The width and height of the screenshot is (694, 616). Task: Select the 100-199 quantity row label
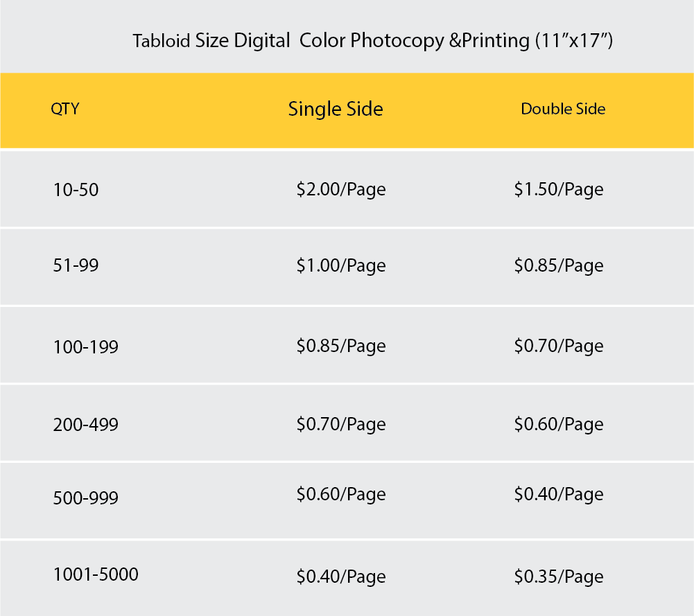85,346
